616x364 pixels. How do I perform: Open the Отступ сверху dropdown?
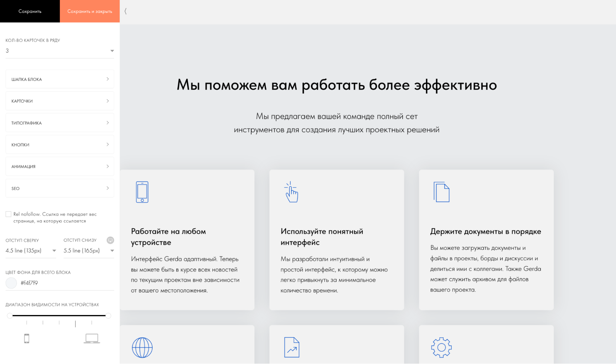point(31,251)
